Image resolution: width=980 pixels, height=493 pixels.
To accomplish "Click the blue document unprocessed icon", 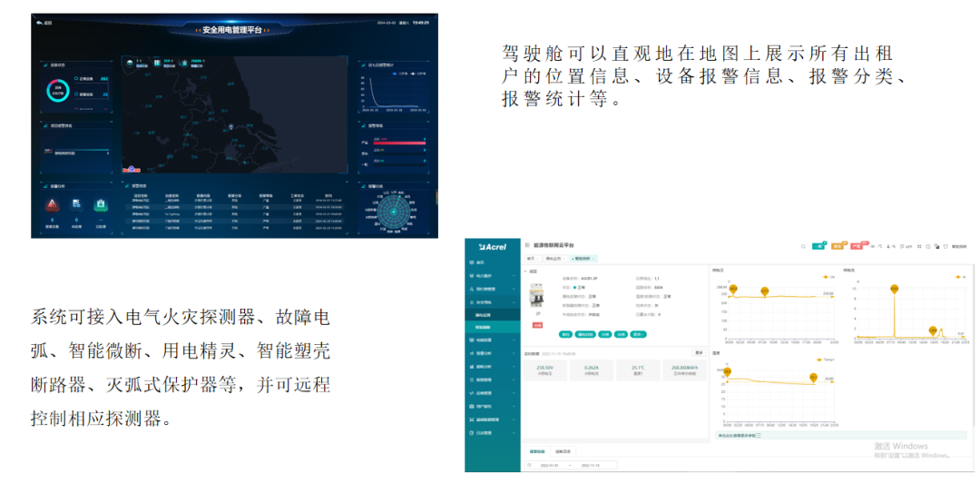I will tap(77, 204).
